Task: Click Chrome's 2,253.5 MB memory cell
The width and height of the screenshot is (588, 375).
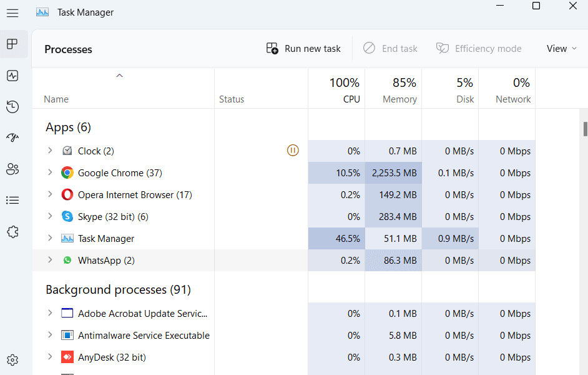Action: (393, 172)
